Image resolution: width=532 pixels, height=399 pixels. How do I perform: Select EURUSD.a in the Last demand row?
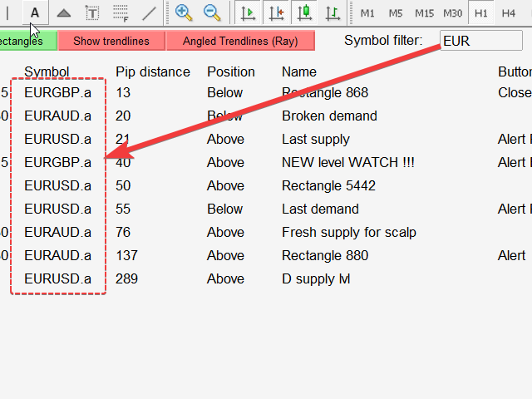pyautogui.click(x=57, y=209)
